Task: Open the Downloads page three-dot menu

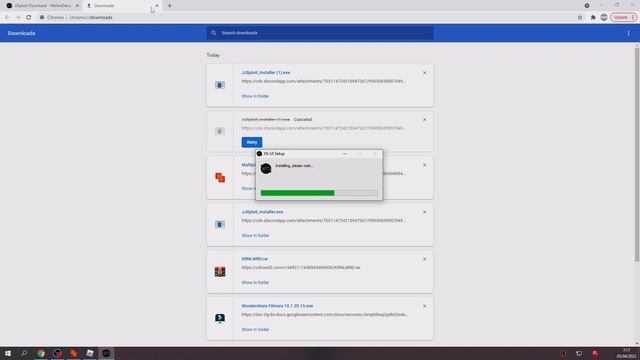Action: 629,33
